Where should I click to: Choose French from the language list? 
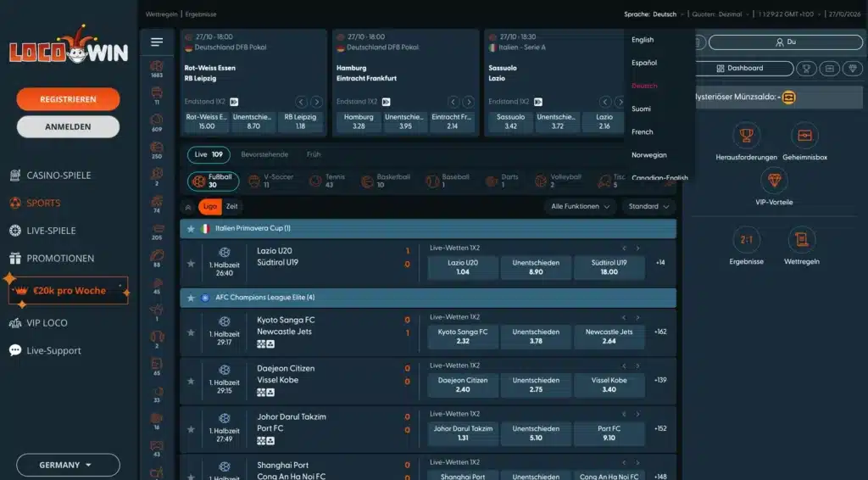point(643,132)
